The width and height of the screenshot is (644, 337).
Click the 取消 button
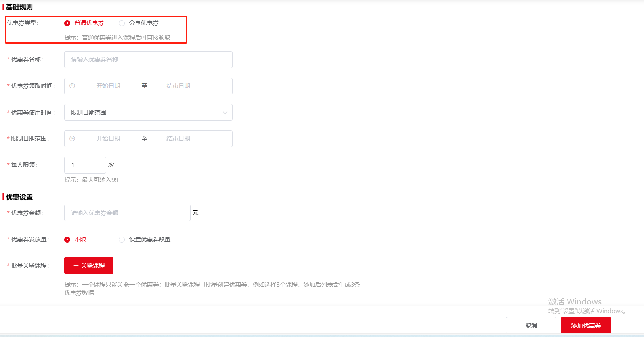click(531, 325)
